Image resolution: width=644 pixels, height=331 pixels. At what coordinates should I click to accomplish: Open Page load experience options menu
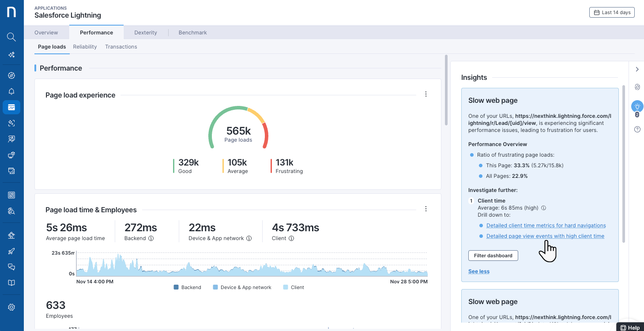(x=426, y=94)
